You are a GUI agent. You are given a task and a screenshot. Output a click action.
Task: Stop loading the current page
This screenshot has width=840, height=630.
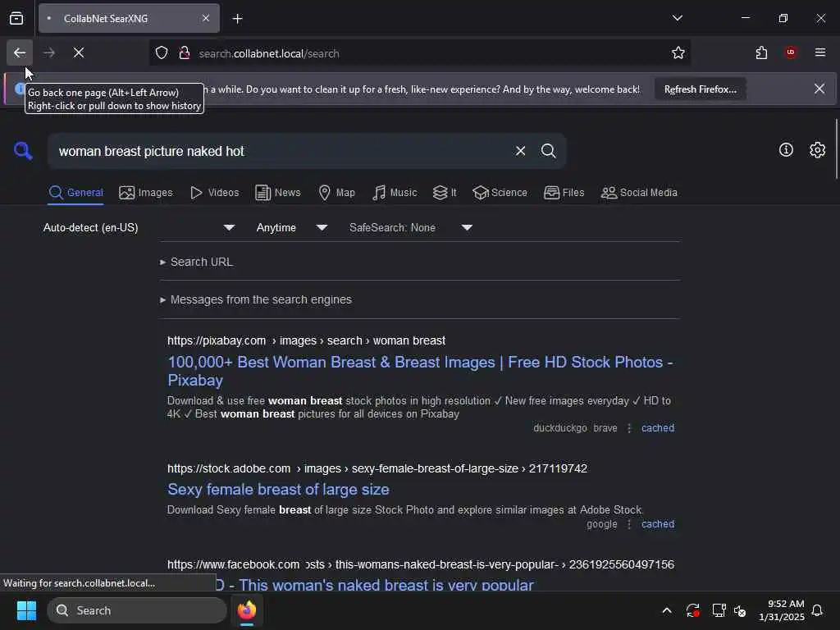click(x=79, y=52)
